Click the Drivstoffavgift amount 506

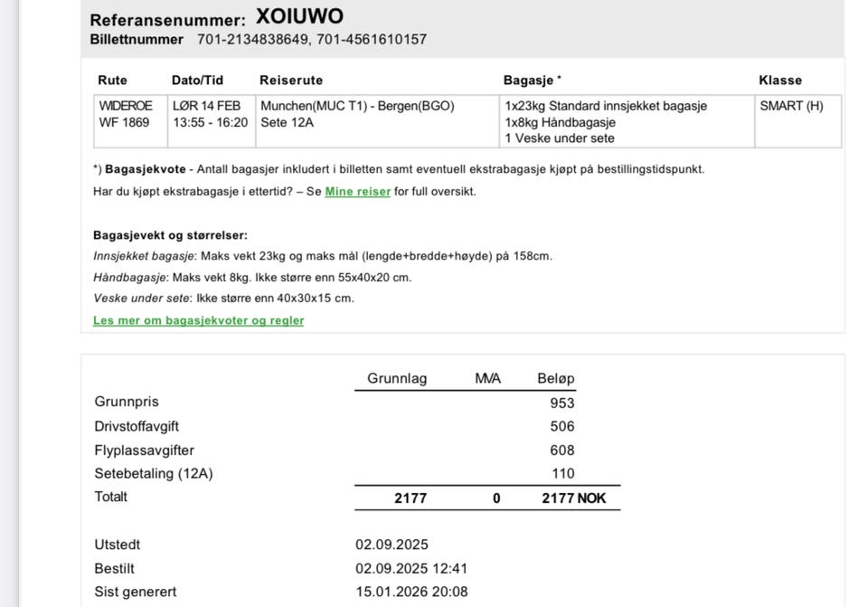561,426
